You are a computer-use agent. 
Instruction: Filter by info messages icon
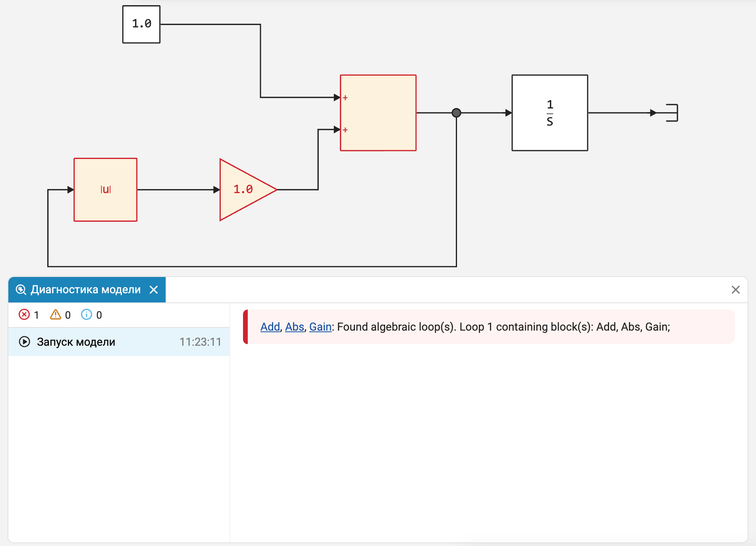pyautogui.click(x=87, y=315)
